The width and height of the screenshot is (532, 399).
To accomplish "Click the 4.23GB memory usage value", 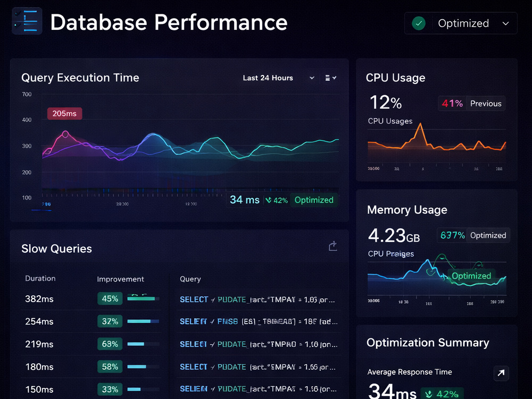I will [394, 236].
